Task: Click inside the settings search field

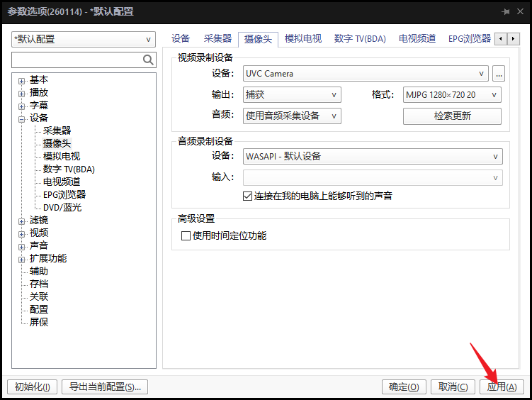Action: pos(77,60)
